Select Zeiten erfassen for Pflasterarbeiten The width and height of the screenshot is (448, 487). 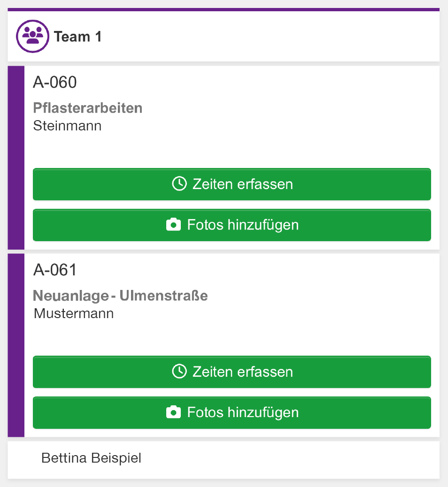[x=232, y=184]
